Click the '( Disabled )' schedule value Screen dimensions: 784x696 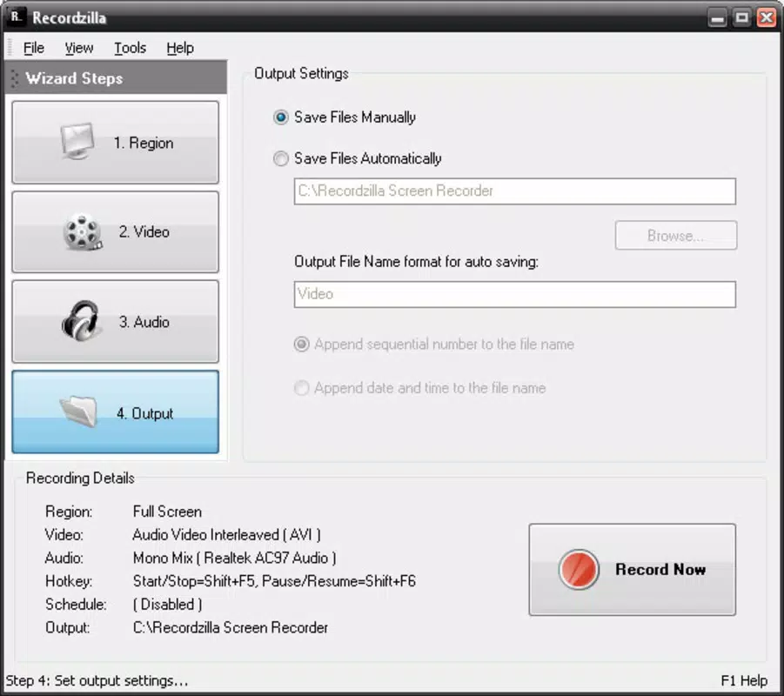(x=167, y=604)
